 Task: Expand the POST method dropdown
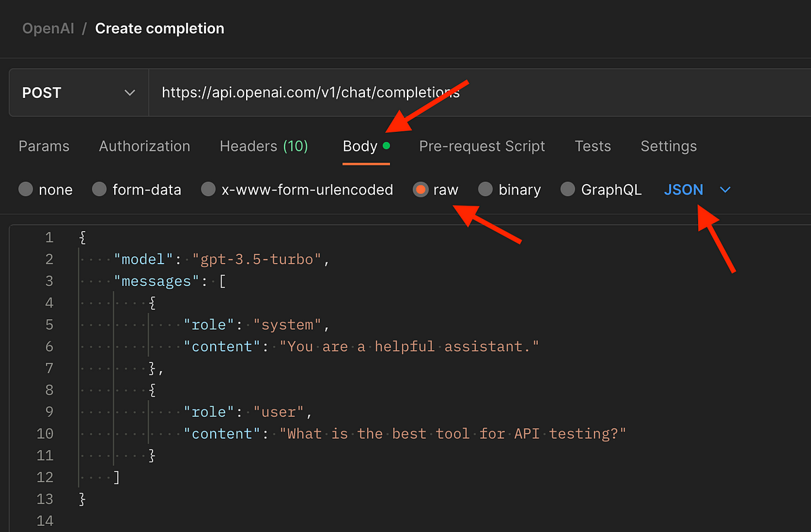point(78,93)
